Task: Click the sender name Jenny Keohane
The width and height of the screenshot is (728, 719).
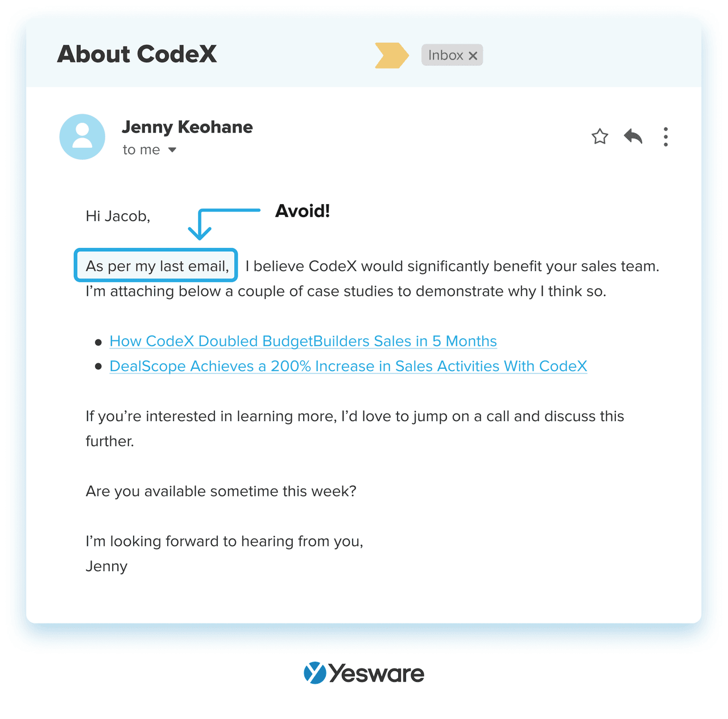Action: 187,127
